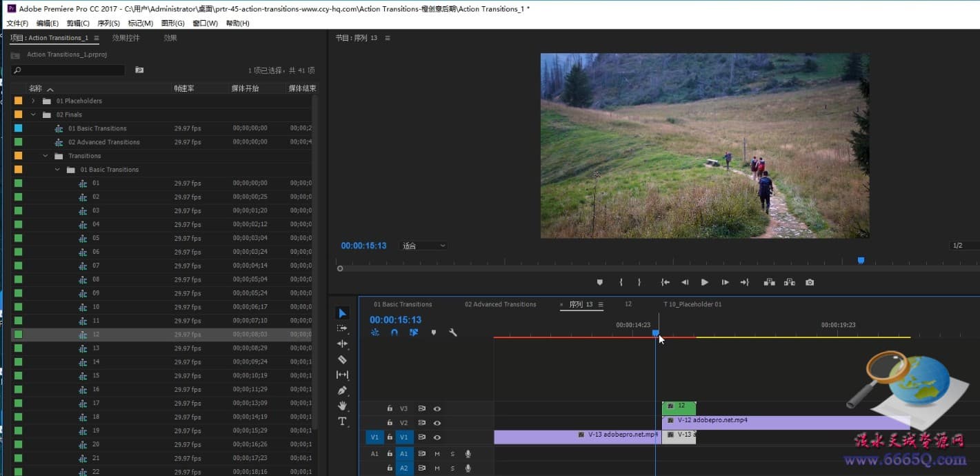The width and height of the screenshot is (980, 476).
Task: Collapse the 02 Finals bin
Action: (x=33, y=115)
